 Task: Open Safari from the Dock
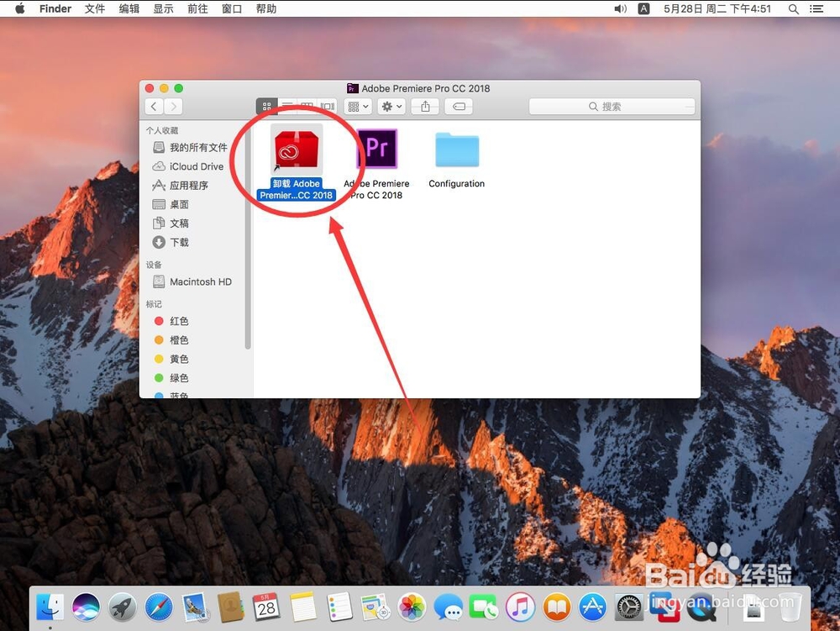159,607
